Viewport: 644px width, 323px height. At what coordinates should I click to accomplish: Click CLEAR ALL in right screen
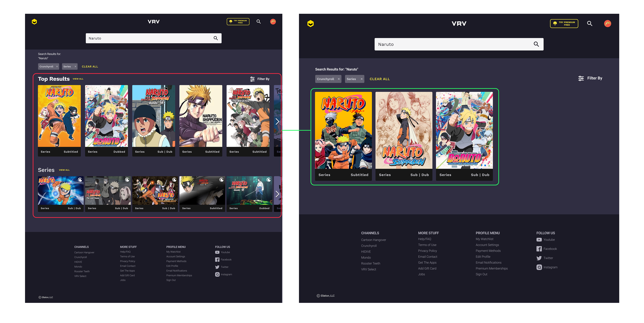pos(380,79)
